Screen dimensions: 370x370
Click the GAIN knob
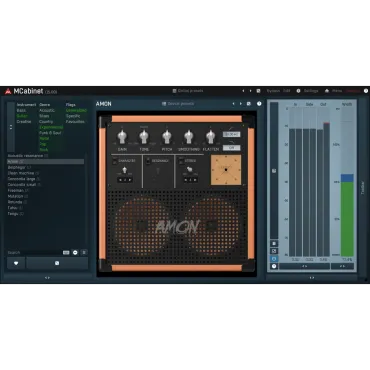click(122, 137)
